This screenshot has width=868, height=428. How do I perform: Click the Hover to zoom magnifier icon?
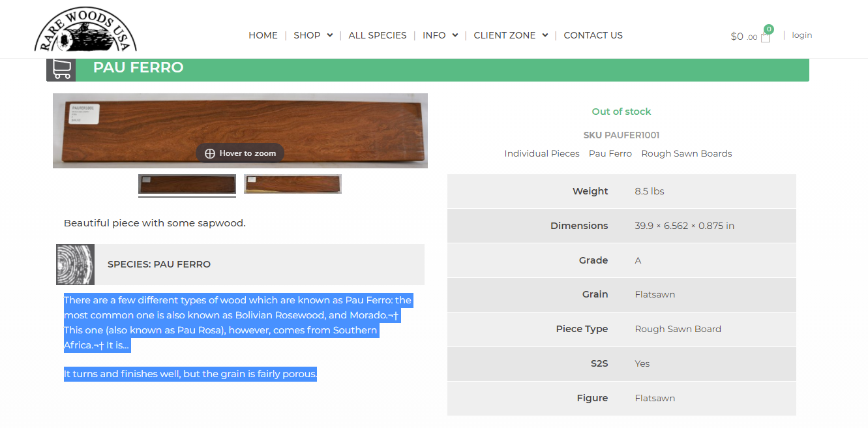210,153
